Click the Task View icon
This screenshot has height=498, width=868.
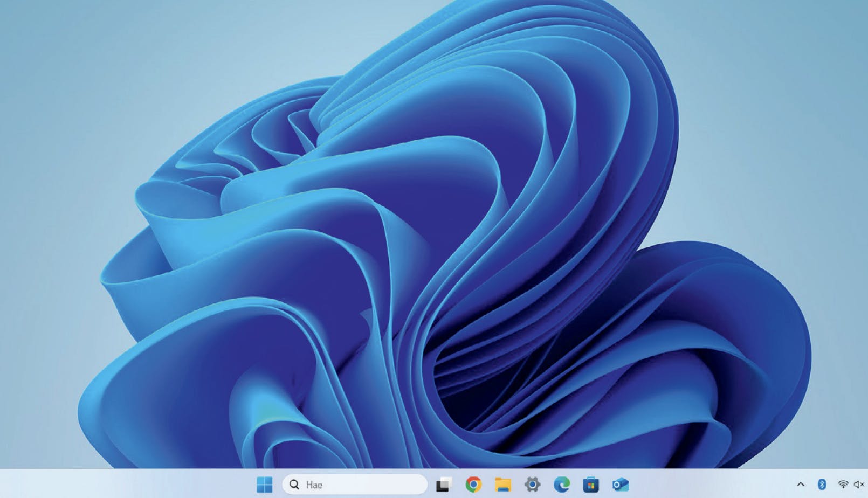(x=444, y=485)
